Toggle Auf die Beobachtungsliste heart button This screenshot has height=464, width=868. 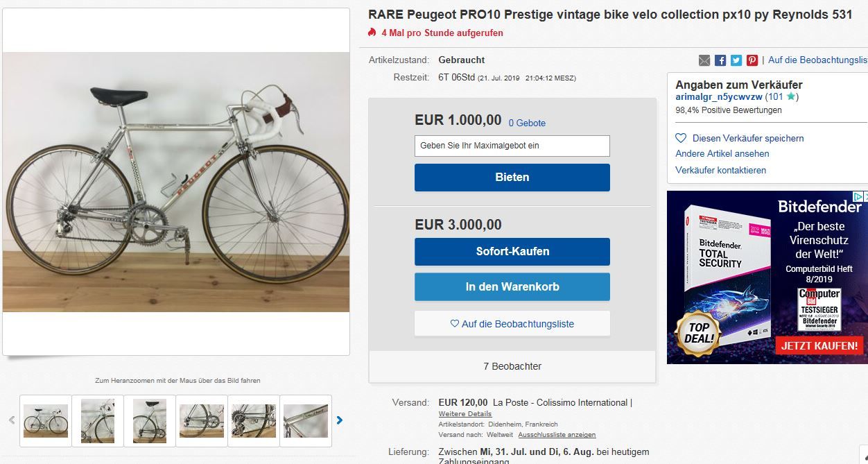[x=512, y=324]
